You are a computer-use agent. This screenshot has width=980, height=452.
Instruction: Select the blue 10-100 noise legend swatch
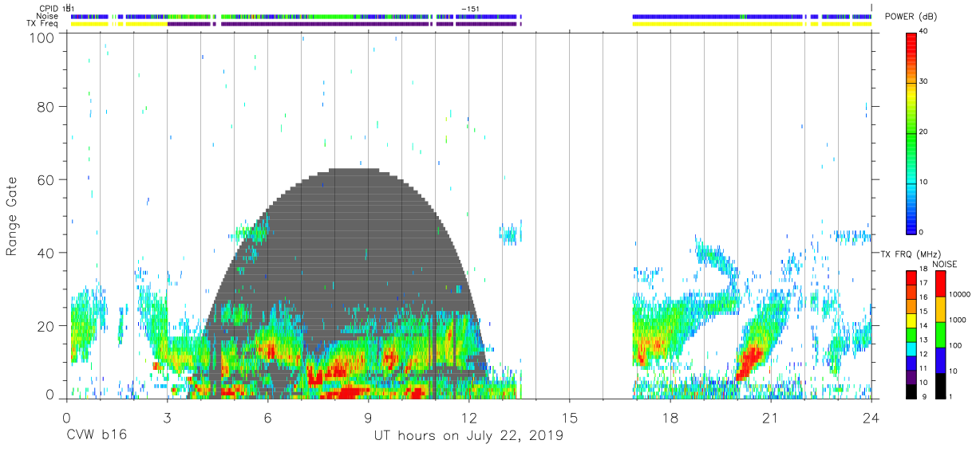(939, 360)
